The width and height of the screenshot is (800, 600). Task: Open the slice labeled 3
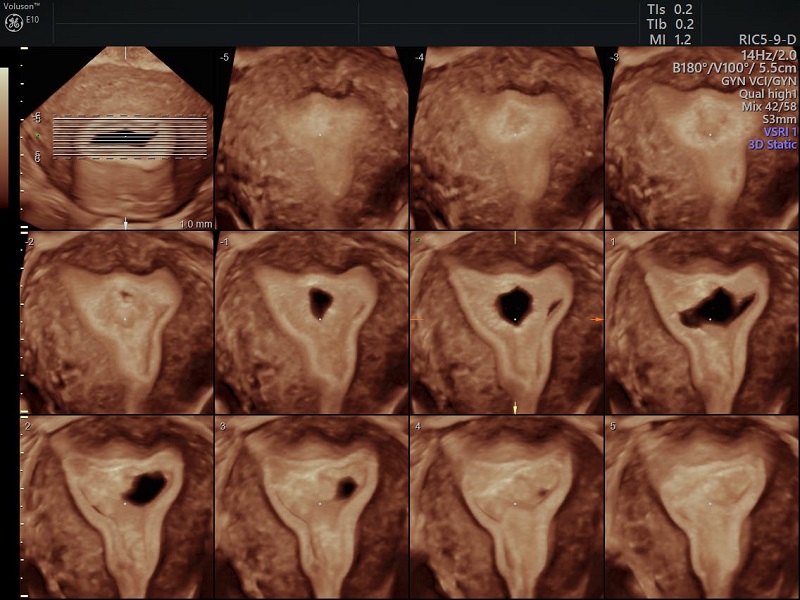point(313,507)
